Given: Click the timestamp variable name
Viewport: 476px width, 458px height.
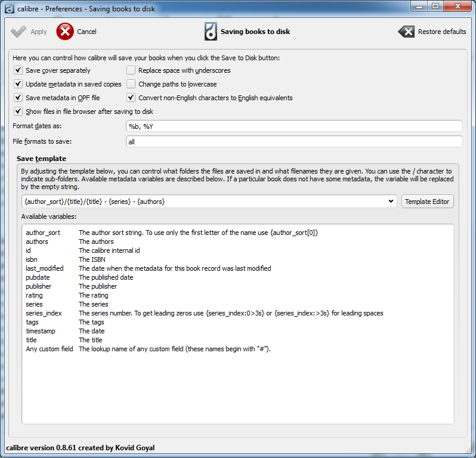Looking at the screenshot, I should click(x=41, y=331).
